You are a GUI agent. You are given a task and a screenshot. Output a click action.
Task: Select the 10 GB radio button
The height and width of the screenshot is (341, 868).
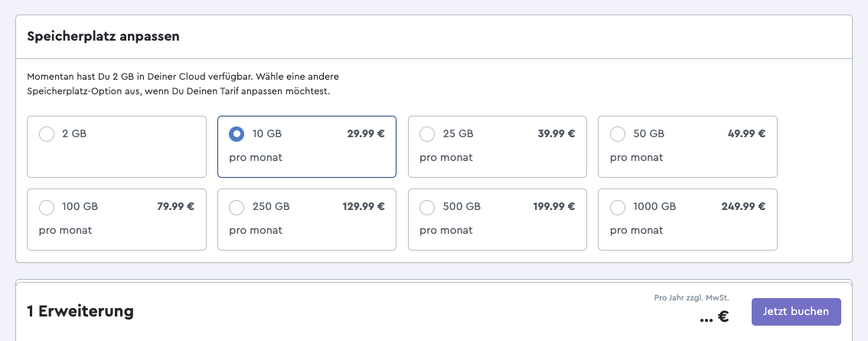pyautogui.click(x=237, y=134)
